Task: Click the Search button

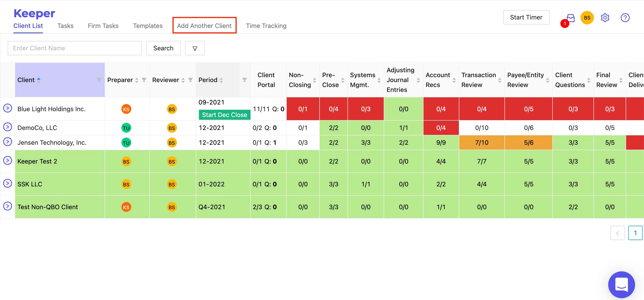Action: click(x=163, y=48)
